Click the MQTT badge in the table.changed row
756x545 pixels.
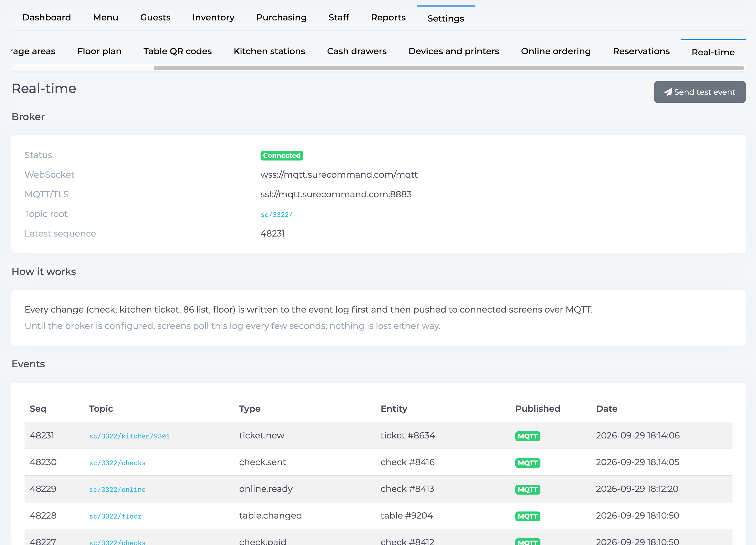click(x=528, y=516)
